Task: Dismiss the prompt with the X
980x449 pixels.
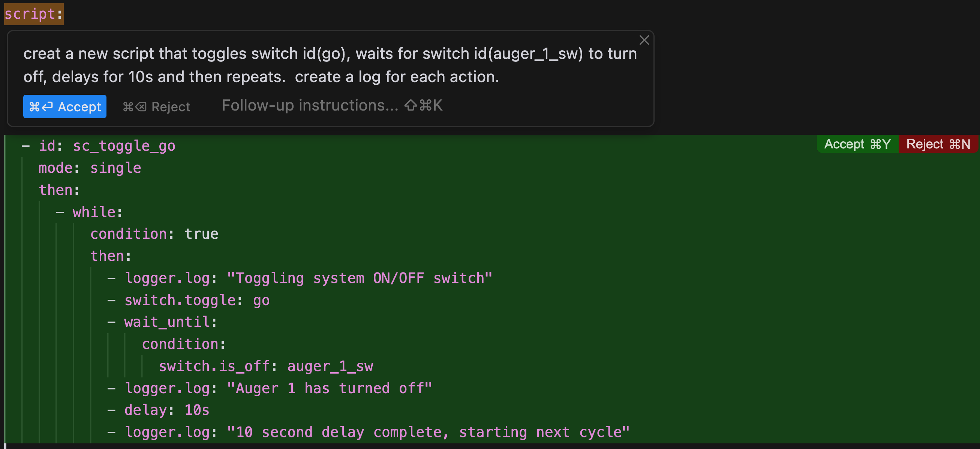Action: point(644,40)
